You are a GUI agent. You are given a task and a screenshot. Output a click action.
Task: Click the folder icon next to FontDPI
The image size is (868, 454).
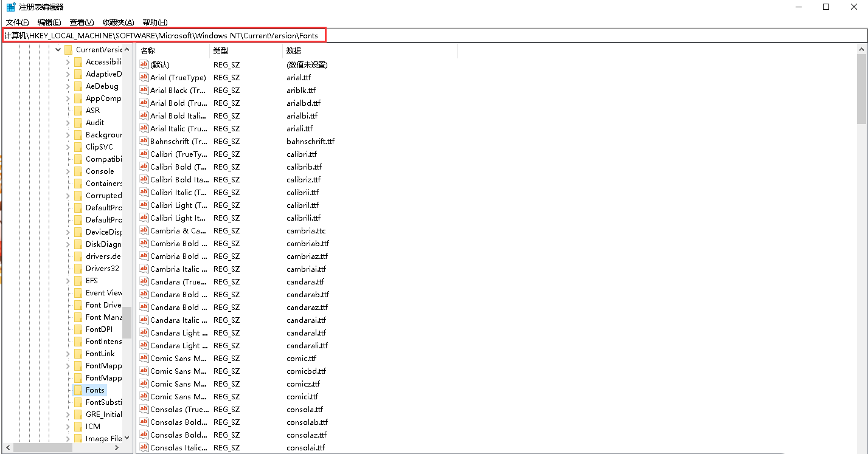tap(78, 329)
